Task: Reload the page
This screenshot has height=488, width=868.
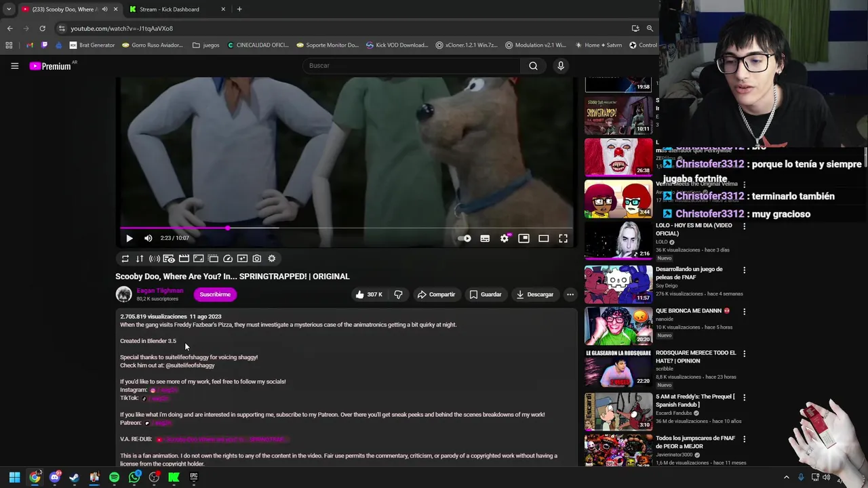Action: pyautogui.click(x=42, y=28)
